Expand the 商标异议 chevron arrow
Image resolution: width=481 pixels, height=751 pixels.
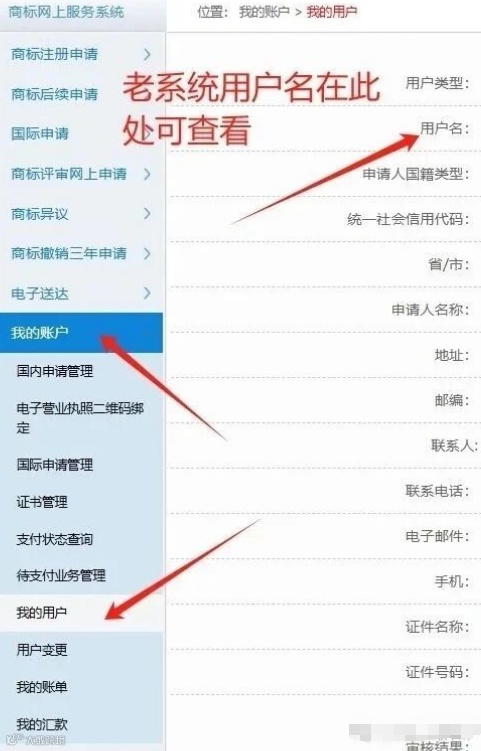(x=147, y=214)
